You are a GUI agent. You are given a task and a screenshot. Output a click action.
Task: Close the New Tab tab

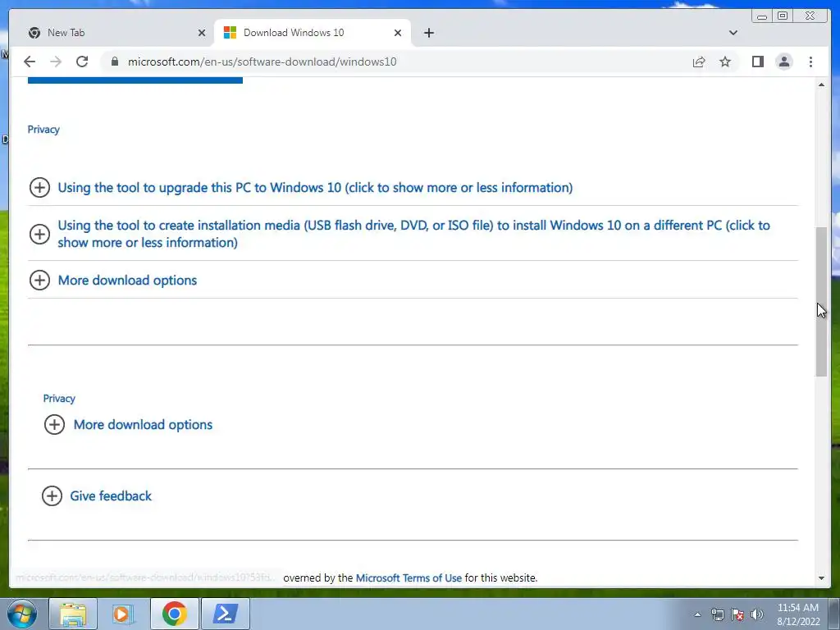click(x=202, y=33)
